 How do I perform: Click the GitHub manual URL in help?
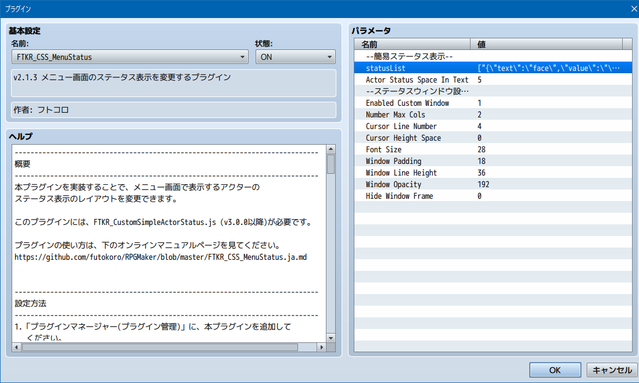click(161, 257)
